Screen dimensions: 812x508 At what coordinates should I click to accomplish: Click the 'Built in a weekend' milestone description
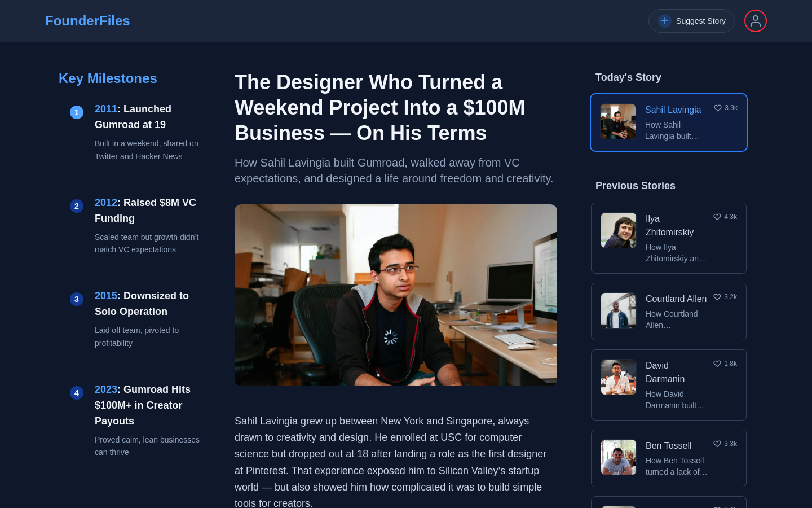point(147,150)
